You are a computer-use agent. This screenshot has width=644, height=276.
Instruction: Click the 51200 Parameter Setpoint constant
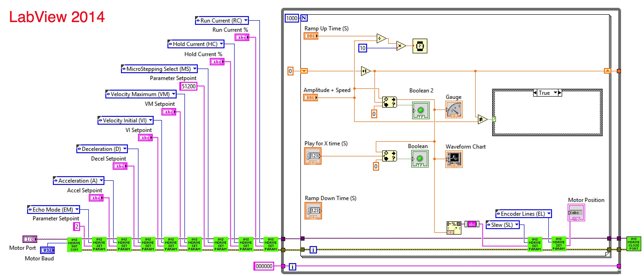click(188, 86)
